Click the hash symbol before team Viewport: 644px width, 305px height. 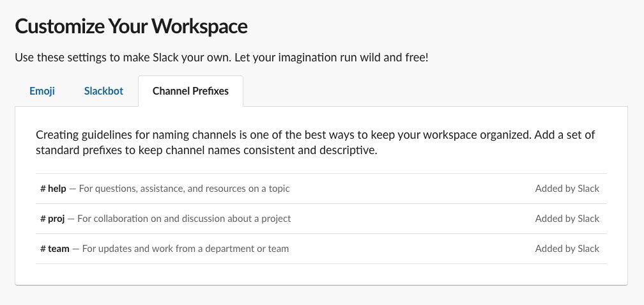click(x=42, y=249)
